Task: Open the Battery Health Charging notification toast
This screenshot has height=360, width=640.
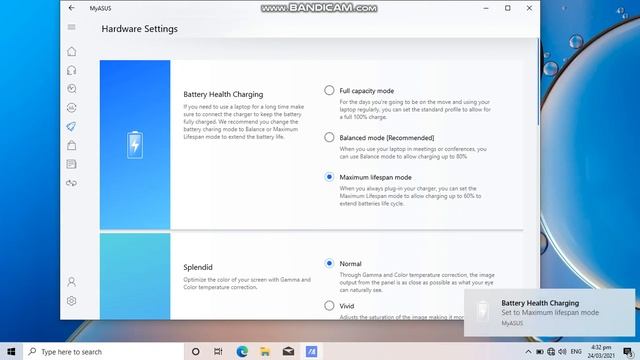Action: click(x=549, y=313)
